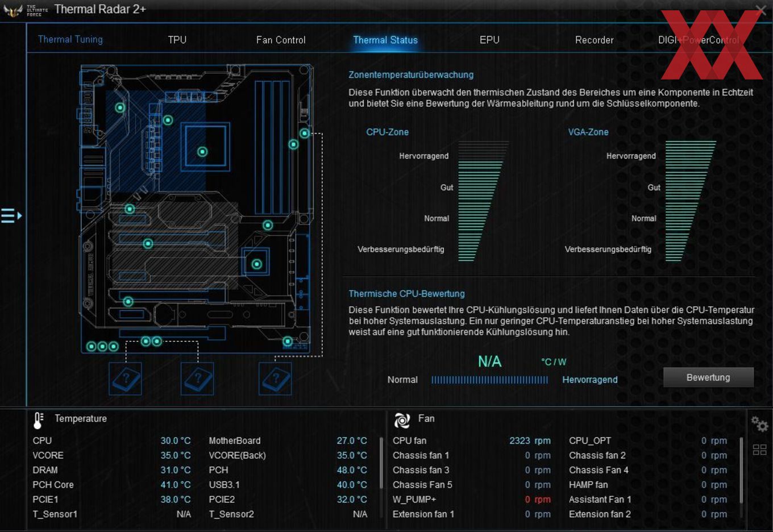773x532 pixels.
Task: Open the Fan Control tab
Action: point(281,40)
